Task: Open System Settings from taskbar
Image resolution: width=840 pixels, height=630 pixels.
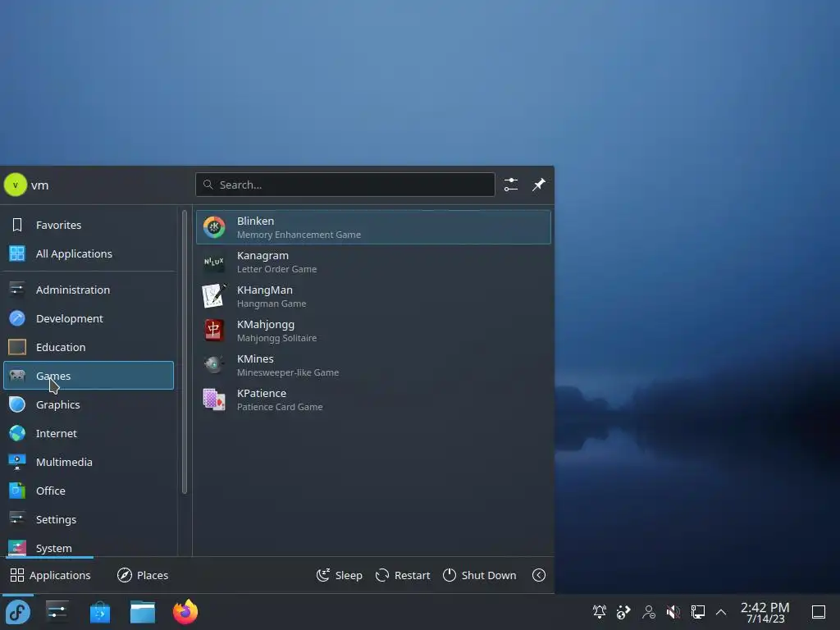Action: click(57, 612)
